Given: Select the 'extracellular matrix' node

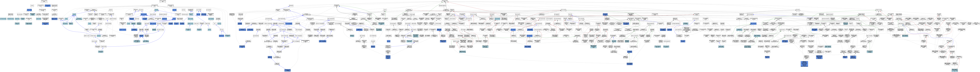Looking at the screenshot, I should tap(122, 19).
